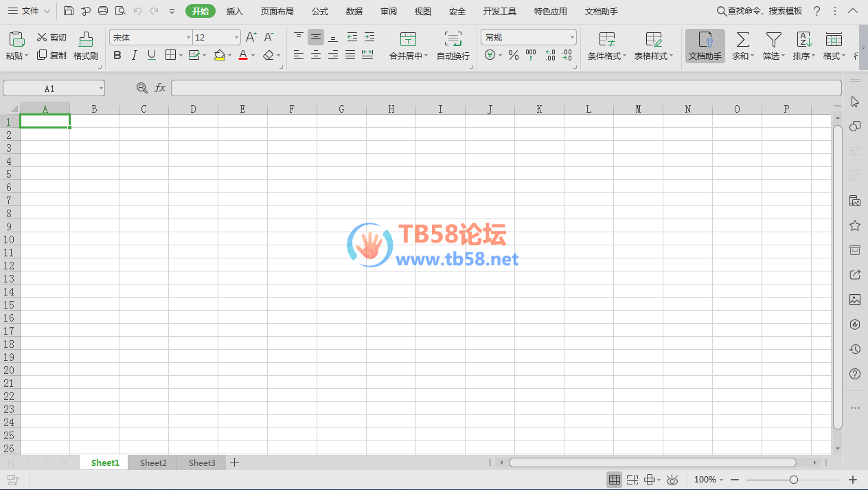Click increase decimal places icon
Screen dimensions: 868x490
tap(550, 55)
